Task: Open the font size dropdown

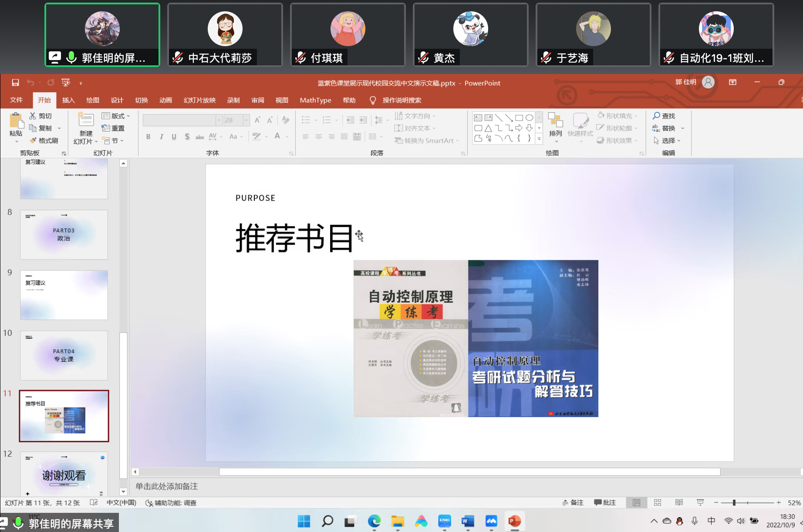Action: (x=246, y=120)
